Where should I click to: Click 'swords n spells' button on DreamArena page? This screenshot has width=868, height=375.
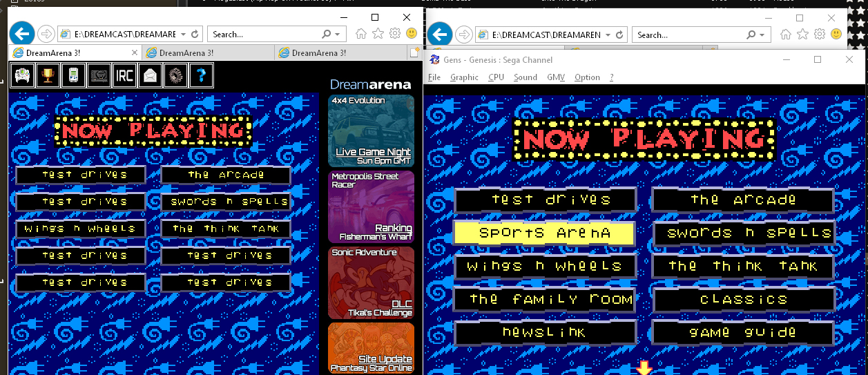(226, 202)
